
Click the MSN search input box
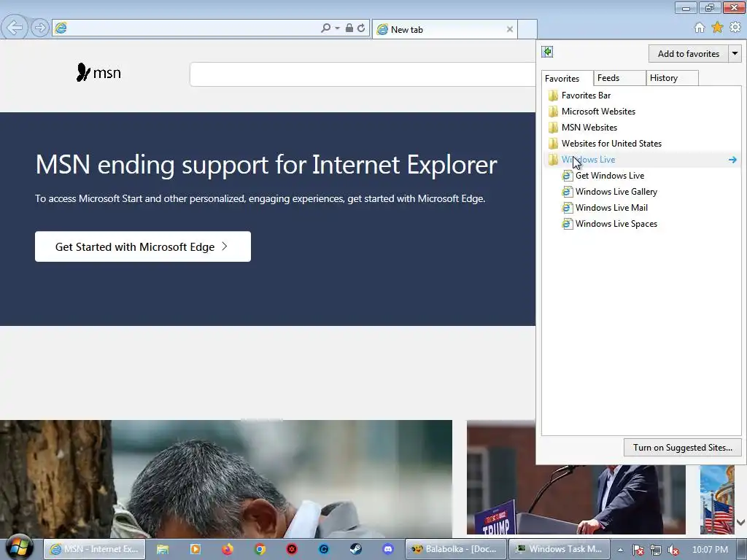pyautogui.click(x=363, y=74)
